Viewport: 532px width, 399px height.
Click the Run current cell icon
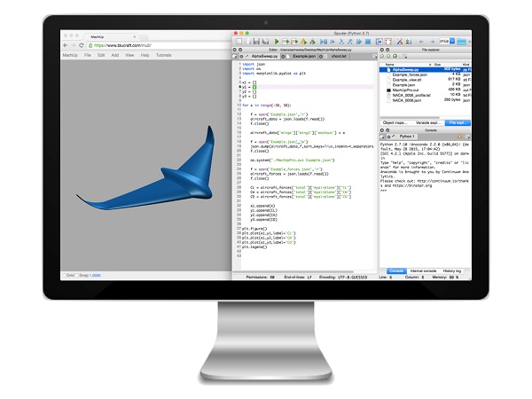tap(286, 42)
